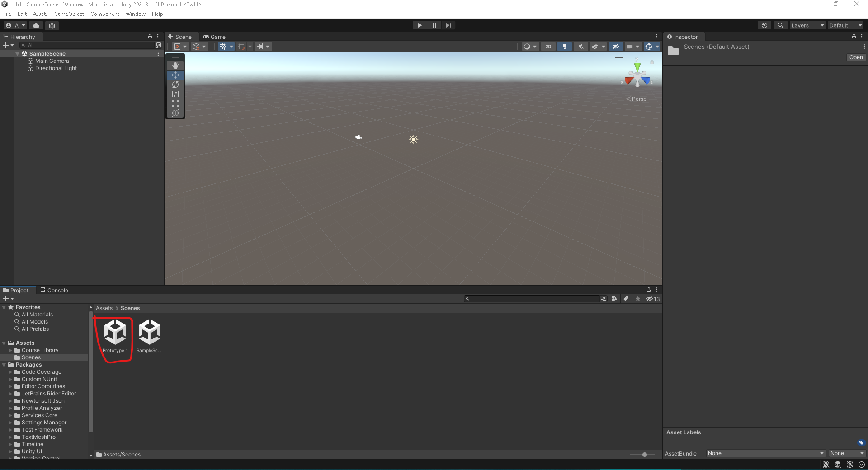Switch to the Console tab
The width and height of the screenshot is (868, 470).
[54, 291]
